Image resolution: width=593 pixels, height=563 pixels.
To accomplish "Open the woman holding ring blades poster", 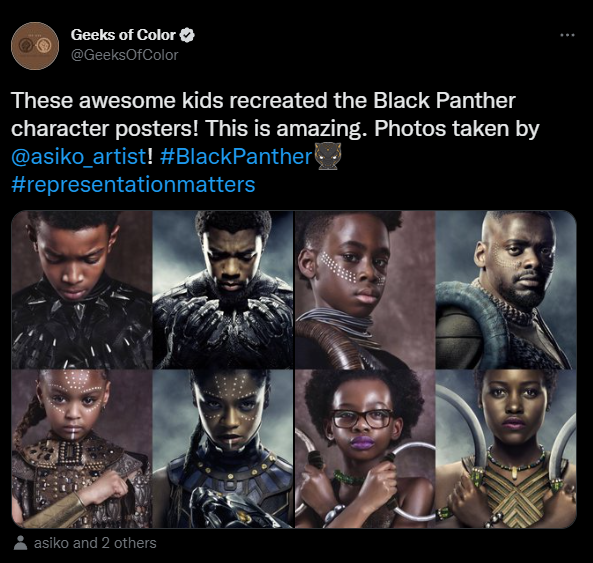I will [x=506, y=449].
